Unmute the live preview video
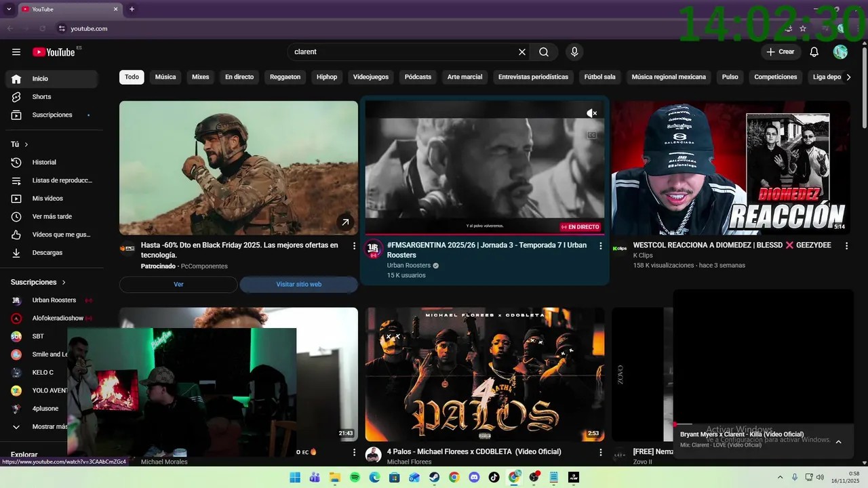868x488 pixels. [x=591, y=113]
